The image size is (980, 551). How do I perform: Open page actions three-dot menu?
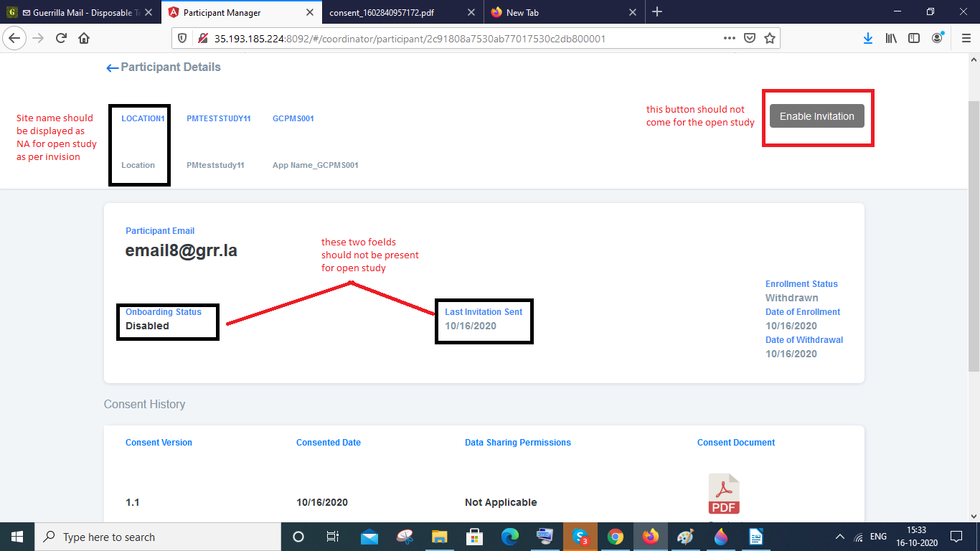730,38
